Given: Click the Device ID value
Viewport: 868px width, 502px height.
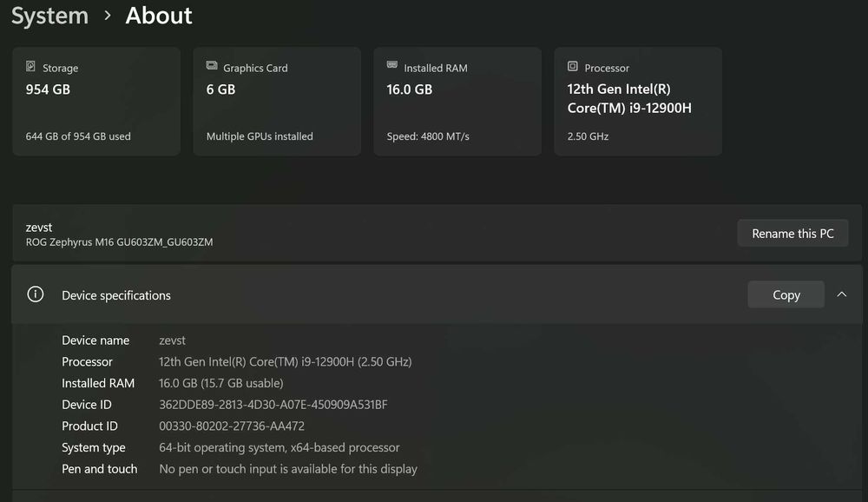Looking at the screenshot, I should [273, 405].
